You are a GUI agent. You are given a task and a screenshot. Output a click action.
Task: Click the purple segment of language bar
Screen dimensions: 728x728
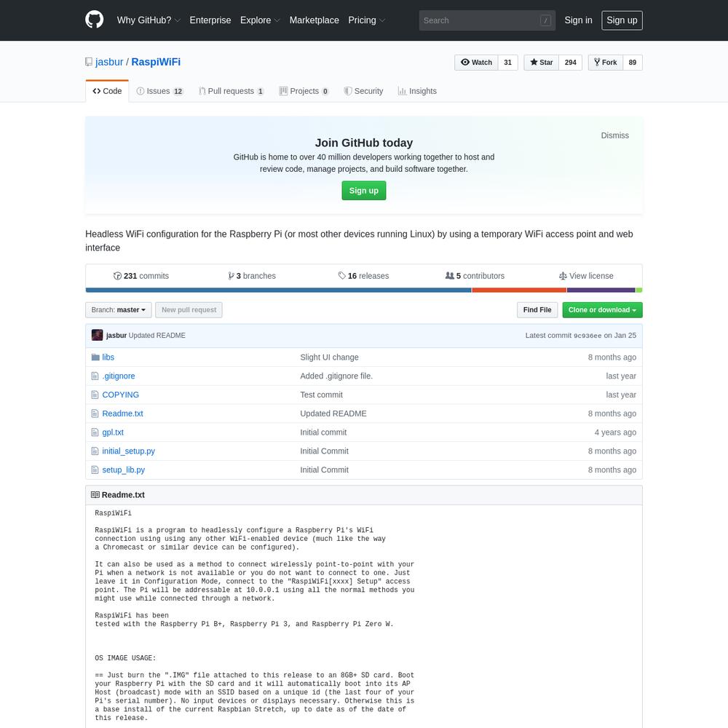pos(601,290)
